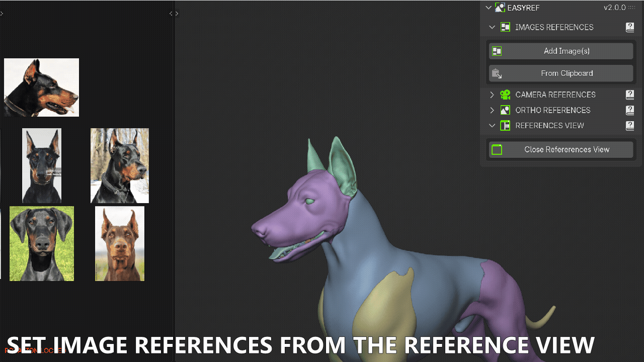
Task: Open help for IMAGES REFERENCES
Action: (630, 27)
